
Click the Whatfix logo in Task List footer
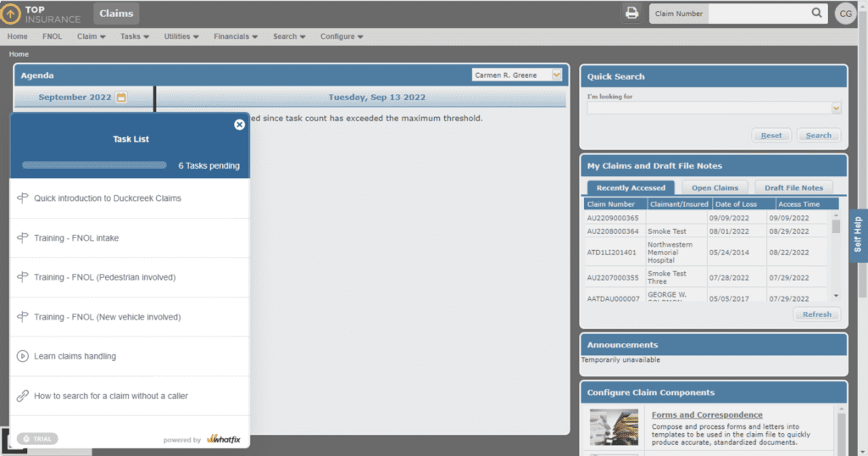pos(224,439)
